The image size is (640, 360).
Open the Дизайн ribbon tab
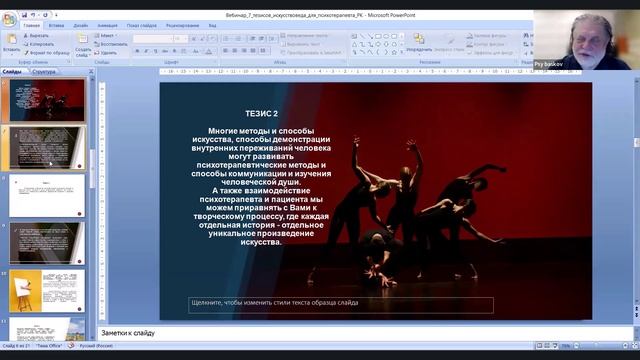point(80,25)
